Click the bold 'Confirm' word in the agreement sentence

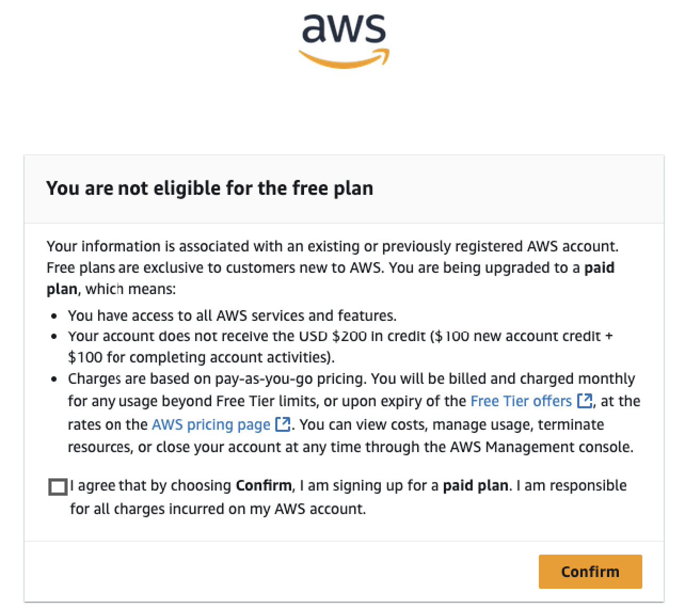[264, 486]
